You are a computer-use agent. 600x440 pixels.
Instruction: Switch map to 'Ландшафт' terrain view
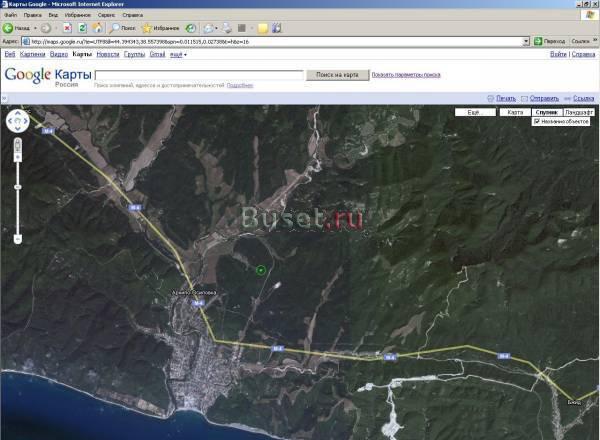coord(579,112)
